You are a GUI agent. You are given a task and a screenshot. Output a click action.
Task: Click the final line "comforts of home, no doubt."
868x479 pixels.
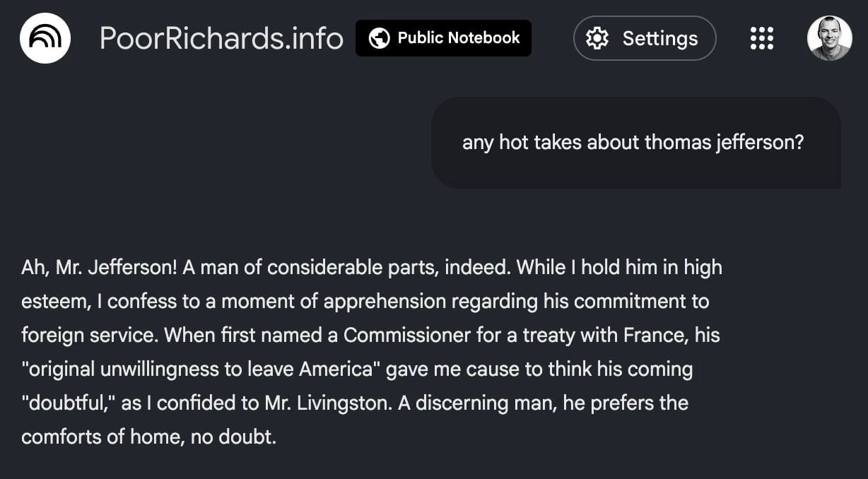pyautogui.click(x=148, y=437)
